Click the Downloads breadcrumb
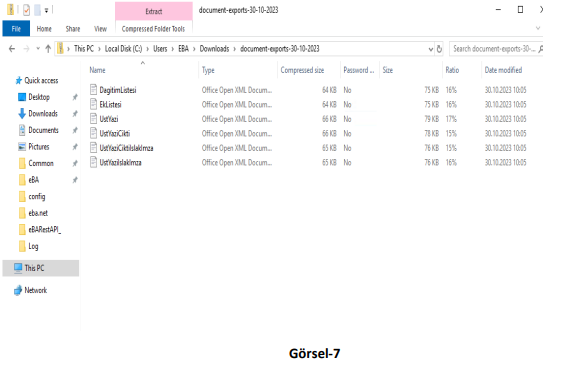This screenshot has width=569, height=372. (214, 49)
